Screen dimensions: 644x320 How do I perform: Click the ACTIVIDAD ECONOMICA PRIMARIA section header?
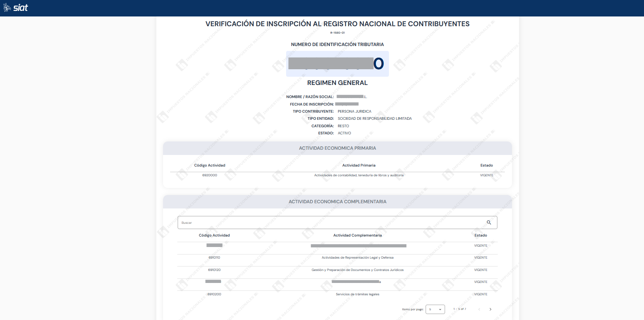(337, 148)
